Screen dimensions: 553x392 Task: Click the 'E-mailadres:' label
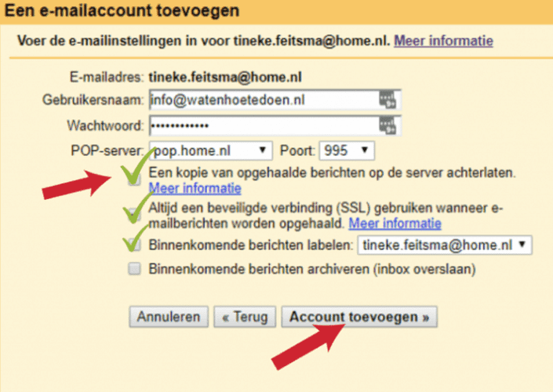tap(107, 77)
